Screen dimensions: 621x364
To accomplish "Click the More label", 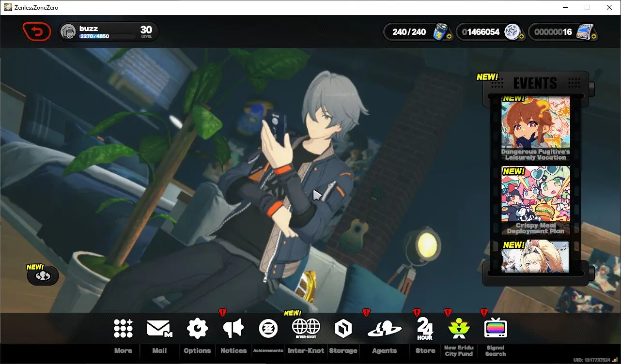I will pos(123,351).
